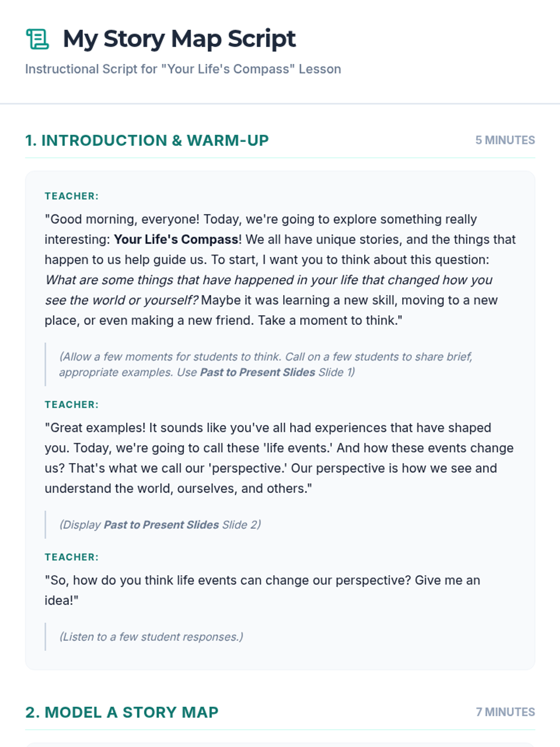This screenshot has height=747, width=560.
Task: Open section heading "1. Introduction & Warm-Up"
Action: [147, 141]
